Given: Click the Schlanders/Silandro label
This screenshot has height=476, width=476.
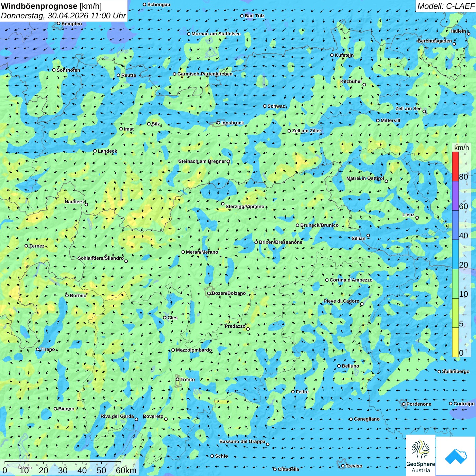Looking at the screenshot, I should coord(101,258).
